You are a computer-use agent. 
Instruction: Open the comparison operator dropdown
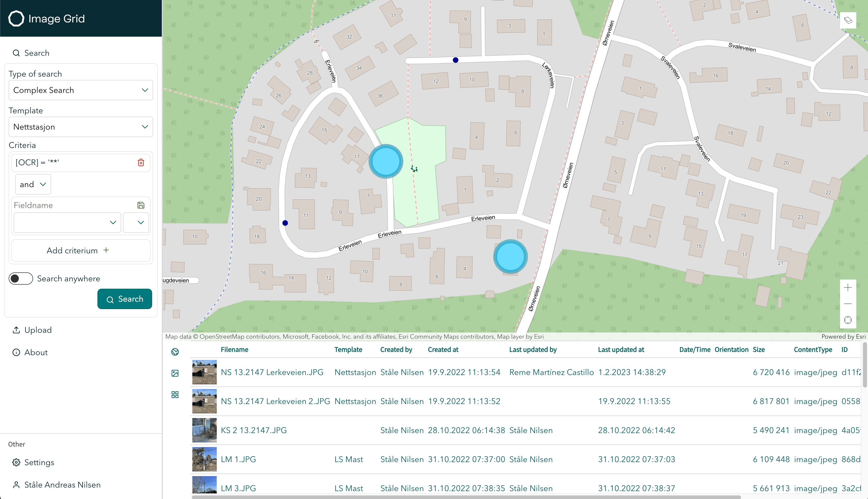click(x=136, y=223)
